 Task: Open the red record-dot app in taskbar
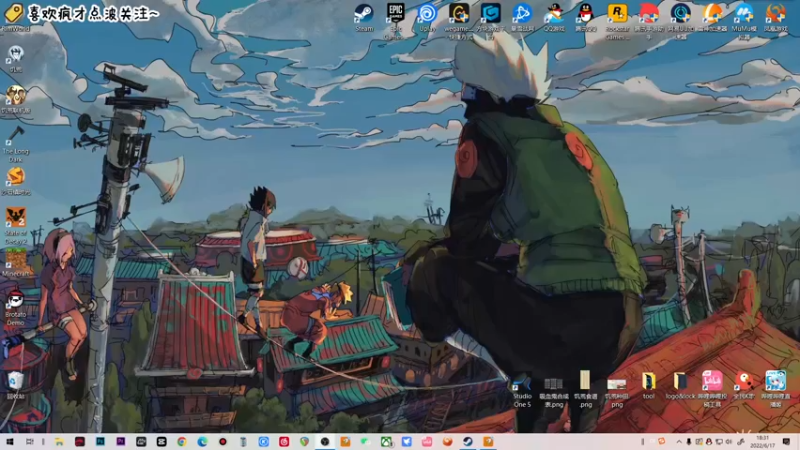222,442
